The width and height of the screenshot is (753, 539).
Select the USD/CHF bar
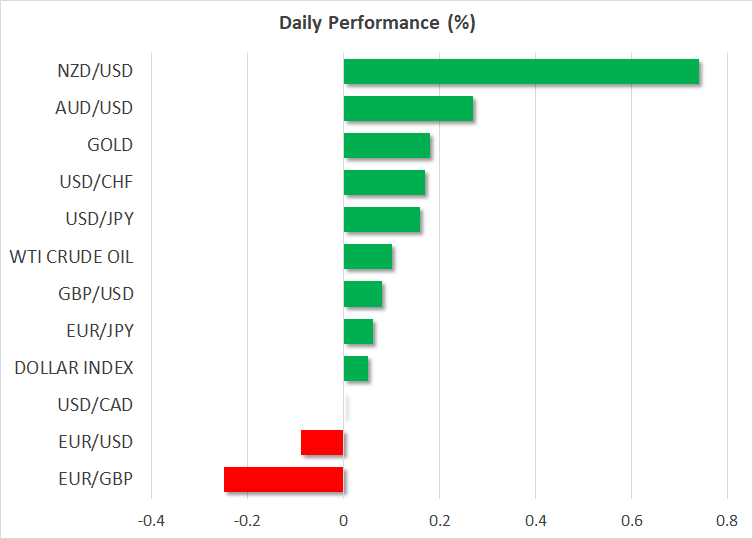click(384, 183)
